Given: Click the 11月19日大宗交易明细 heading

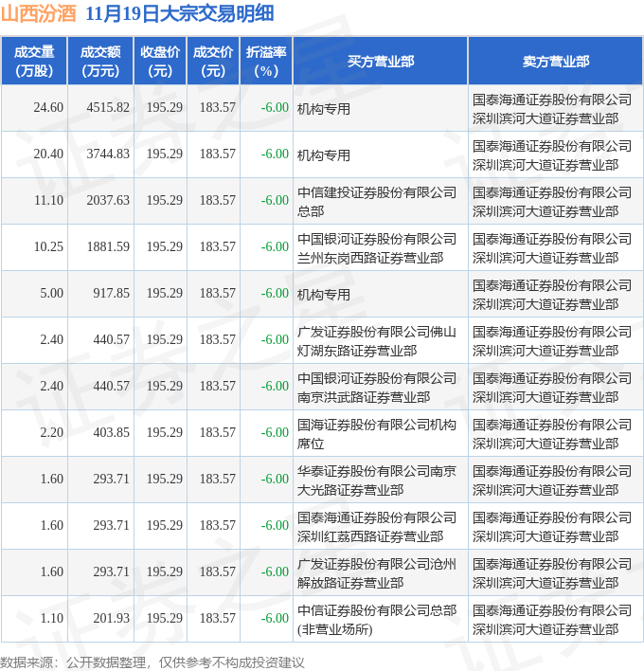Looking at the screenshot, I should click(x=180, y=13).
